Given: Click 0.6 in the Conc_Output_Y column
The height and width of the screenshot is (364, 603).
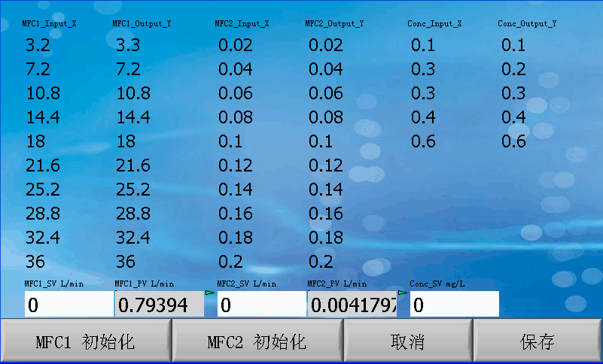Looking at the screenshot, I should pyautogui.click(x=513, y=142).
